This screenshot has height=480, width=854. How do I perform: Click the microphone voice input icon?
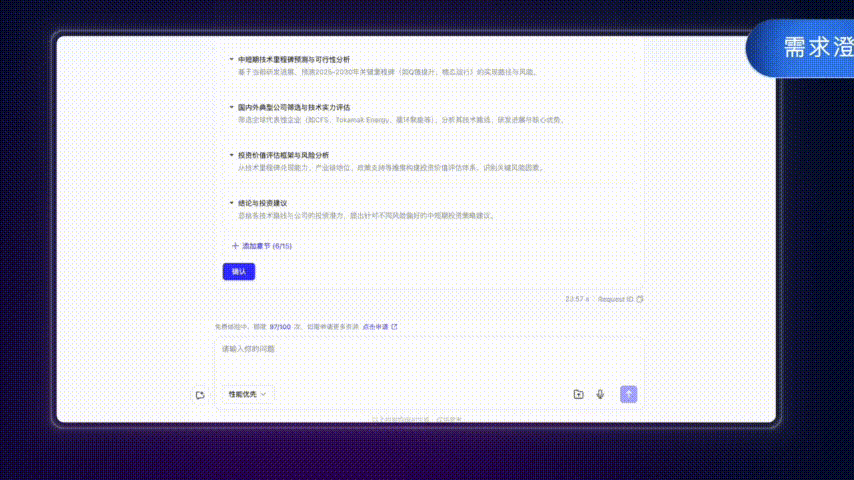pyautogui.click(x=600, y=394)
